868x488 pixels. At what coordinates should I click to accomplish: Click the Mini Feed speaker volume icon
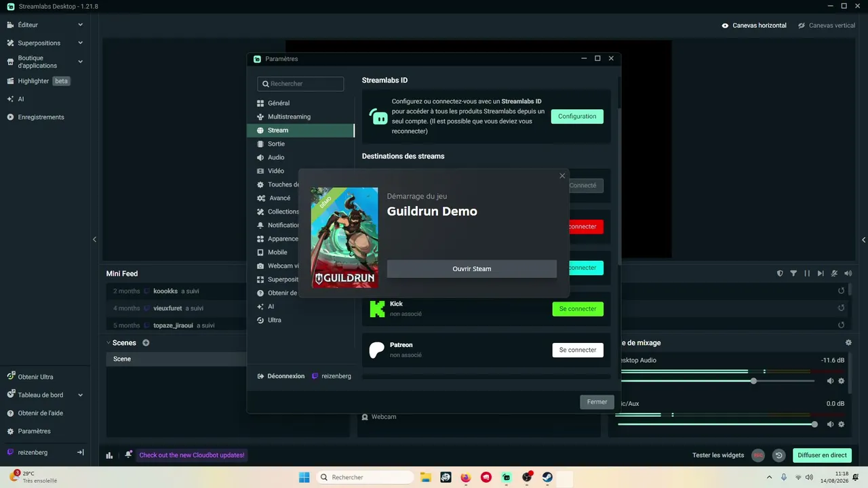click(x=848, y=273)
